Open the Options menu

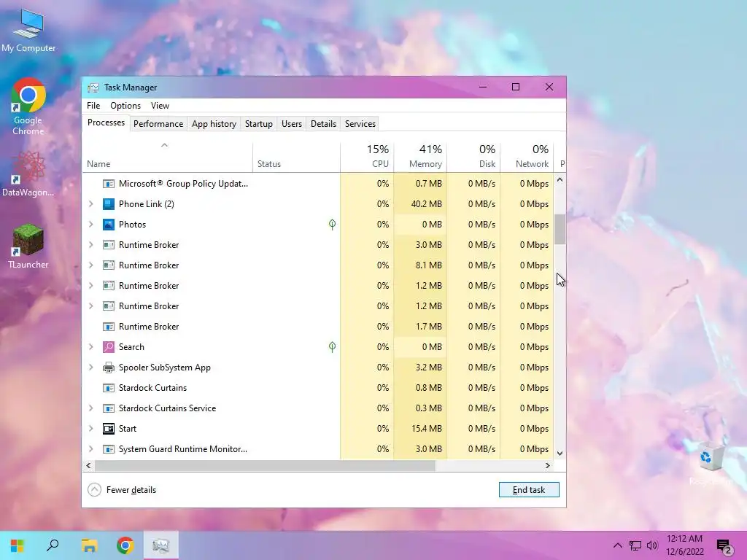coord(125,106)
